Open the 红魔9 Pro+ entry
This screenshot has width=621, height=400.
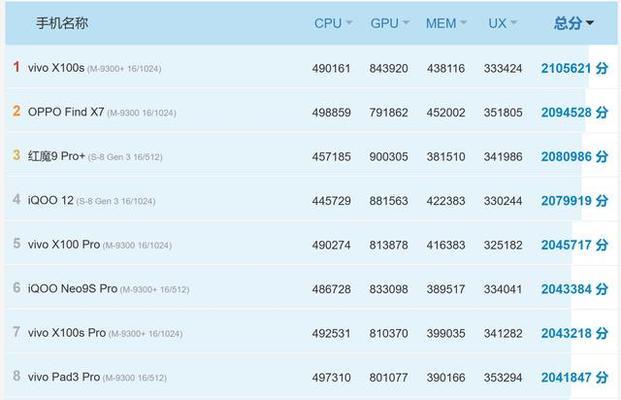95,156
